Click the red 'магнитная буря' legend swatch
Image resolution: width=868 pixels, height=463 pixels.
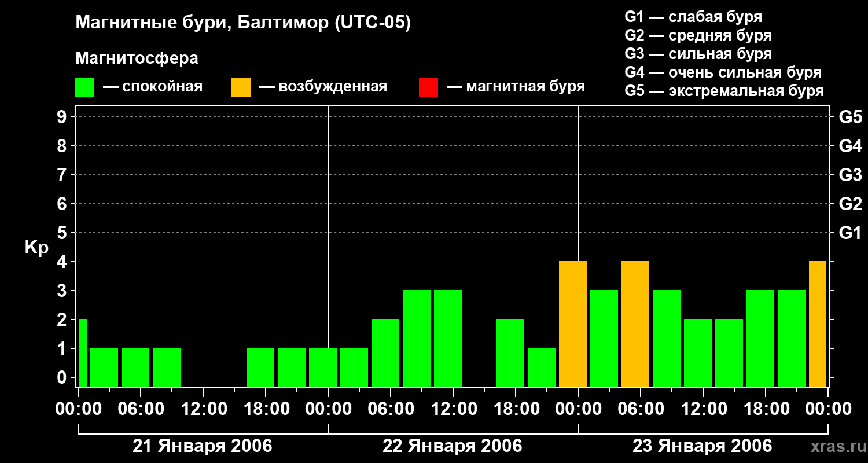click(x=429, y=87)
